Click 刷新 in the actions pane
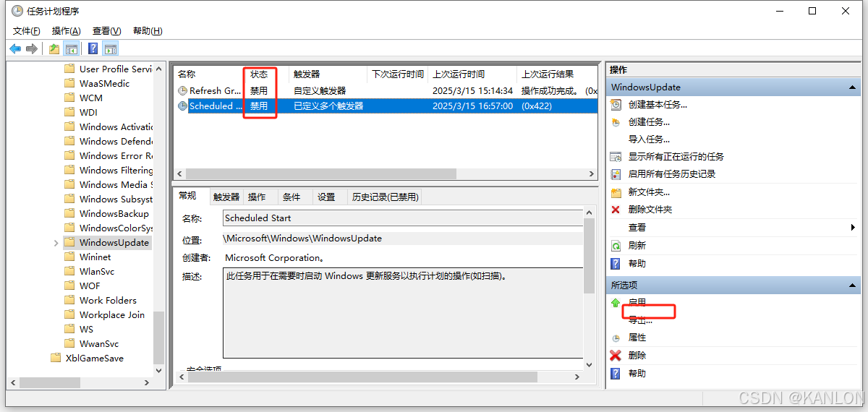 pos(637,245)
